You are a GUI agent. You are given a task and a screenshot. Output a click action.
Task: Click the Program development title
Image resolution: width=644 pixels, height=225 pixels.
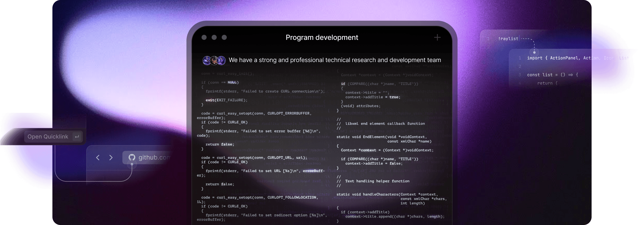pos(322,37)
